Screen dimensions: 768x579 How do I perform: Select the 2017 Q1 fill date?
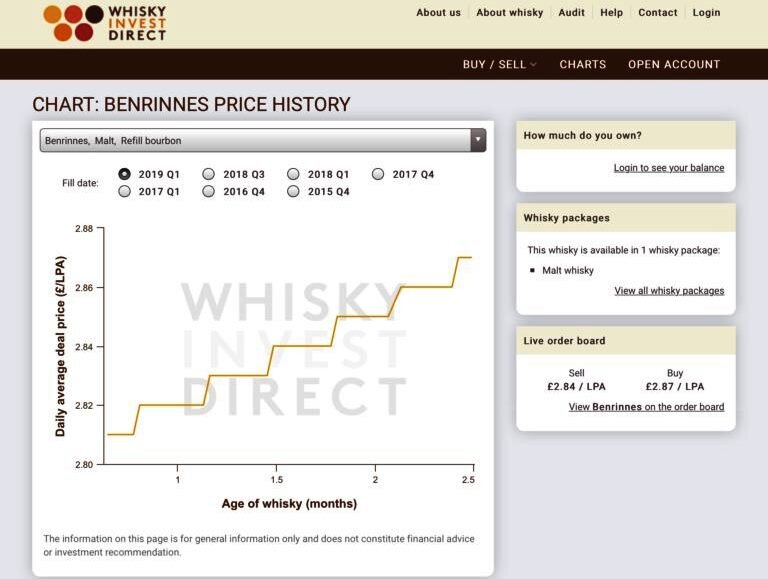pyautogui.click(x=124, y=191)
